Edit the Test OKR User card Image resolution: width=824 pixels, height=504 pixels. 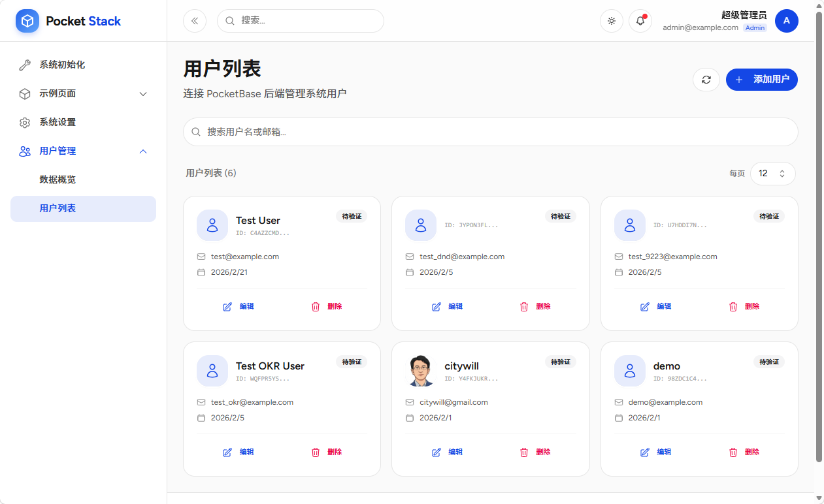238,452
